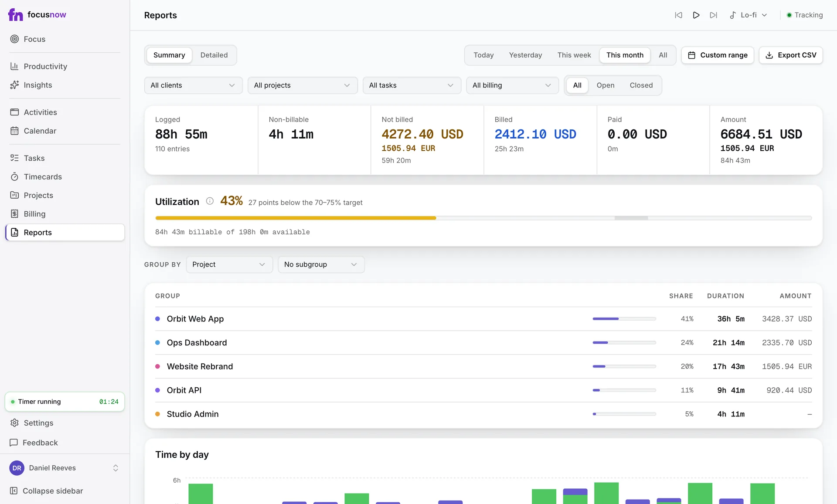Open the Group by Project dropdown
The image size is (837, 504).
pyautogui.click(x=229, y=264)
